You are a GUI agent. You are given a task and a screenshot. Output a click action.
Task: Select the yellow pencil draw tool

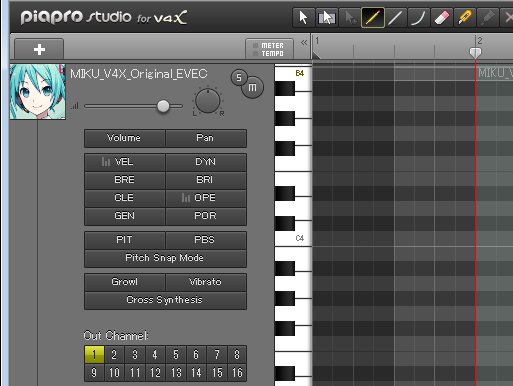click(373, 17)
